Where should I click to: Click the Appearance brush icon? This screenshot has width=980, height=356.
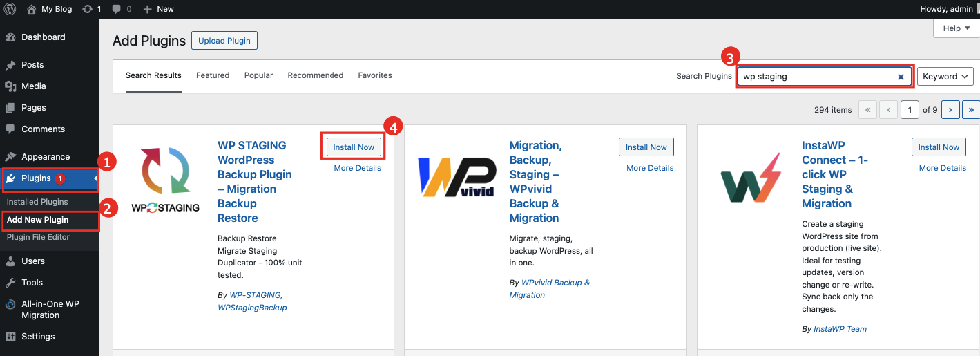point(10,157)
